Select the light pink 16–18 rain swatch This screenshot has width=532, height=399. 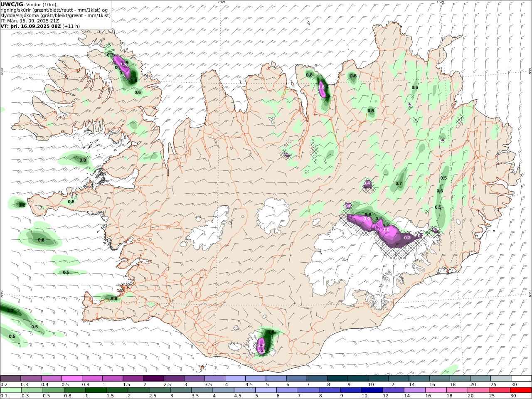click(x=436, y=390)
